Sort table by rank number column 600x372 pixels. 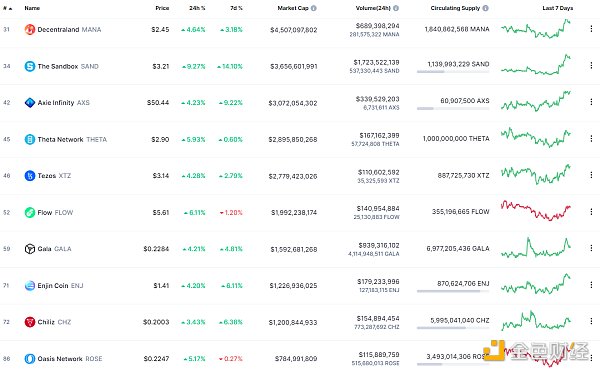(7, 8)
